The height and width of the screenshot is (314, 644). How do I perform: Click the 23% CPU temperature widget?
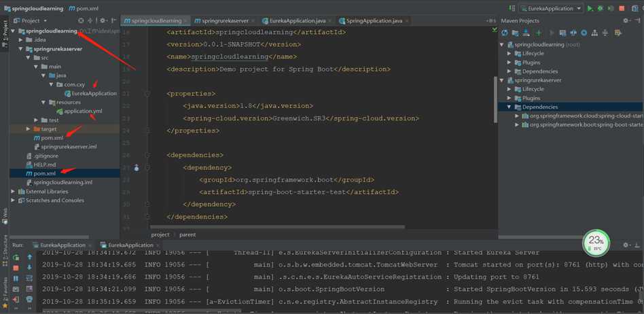click(596, 243)
